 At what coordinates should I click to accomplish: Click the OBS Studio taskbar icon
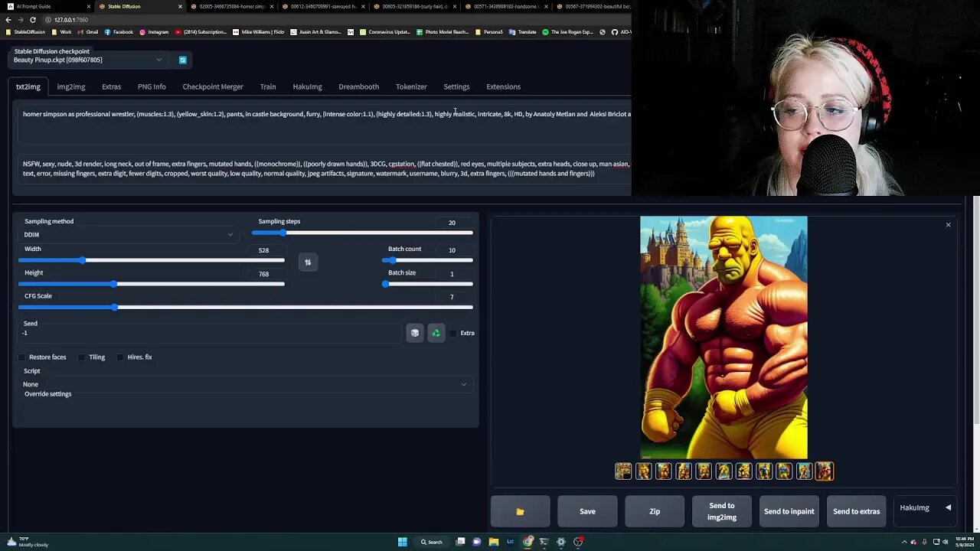tap(578, 542)
